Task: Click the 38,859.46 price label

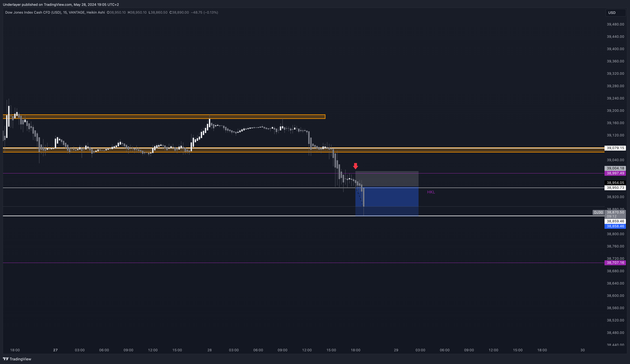Action: pos(615,221)
